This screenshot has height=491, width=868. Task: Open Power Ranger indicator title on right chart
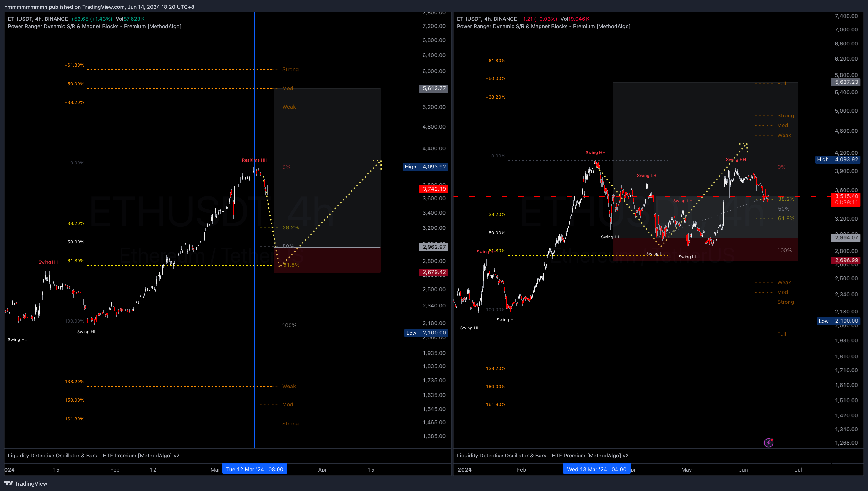[x=543, y=26]
